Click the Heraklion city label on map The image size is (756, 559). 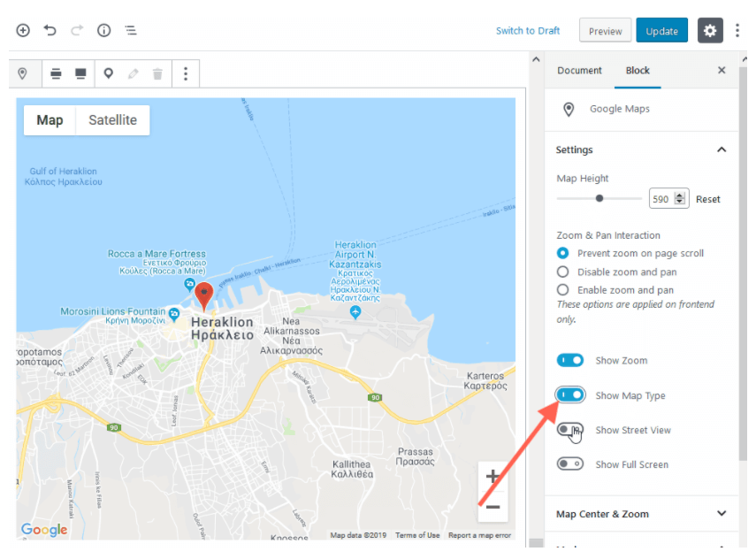pyautogui.click(x=222, y=328)
